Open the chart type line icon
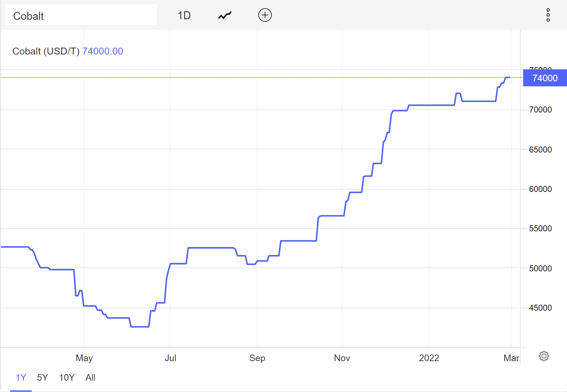 coord(225,15)
